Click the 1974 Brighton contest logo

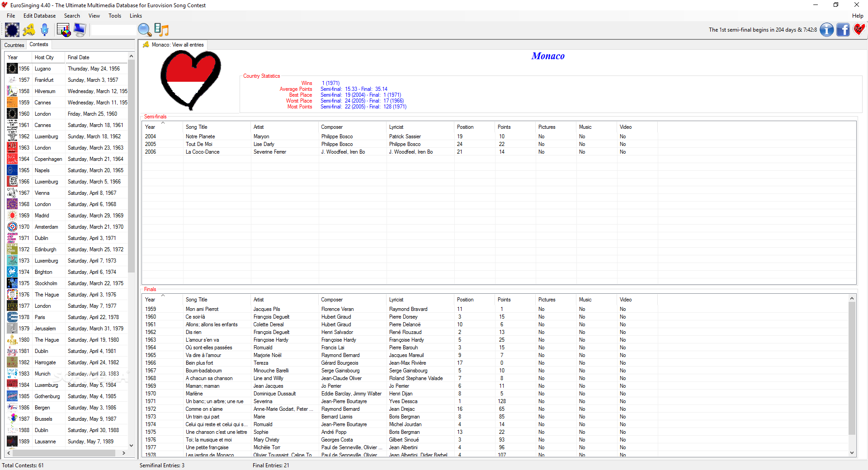pos(12,272)
